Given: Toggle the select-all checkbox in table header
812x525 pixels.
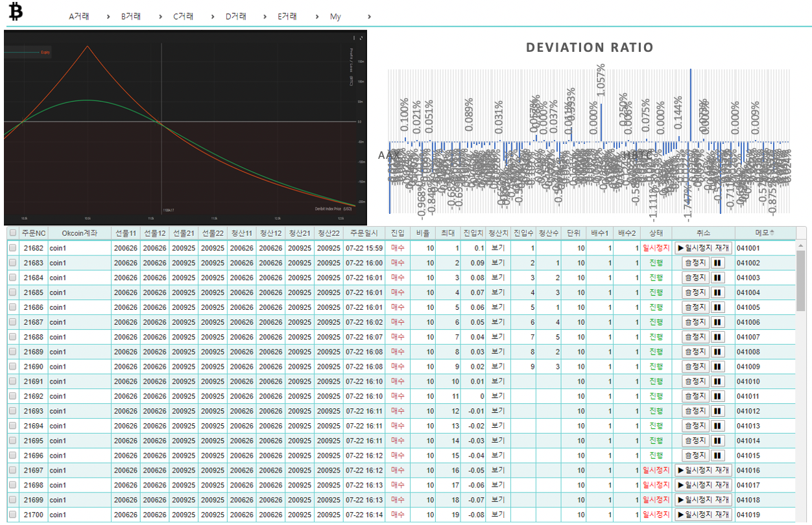Looking at the screenshot, I should [13, 233].
